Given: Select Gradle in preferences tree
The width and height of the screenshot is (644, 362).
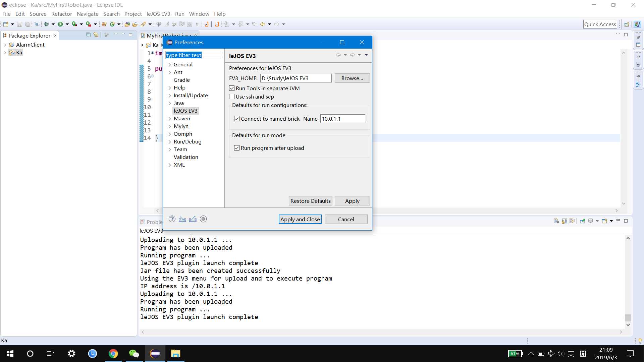Looking at the screenshot, I should click(181, 80).
